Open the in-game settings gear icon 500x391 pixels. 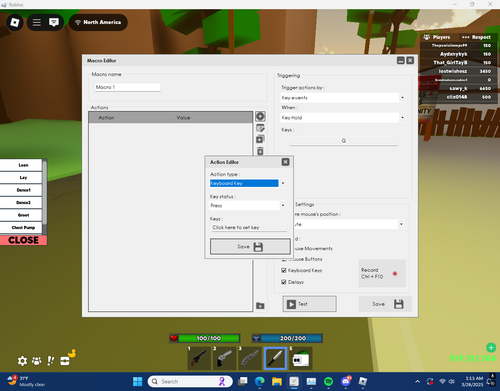coord(22,361)
